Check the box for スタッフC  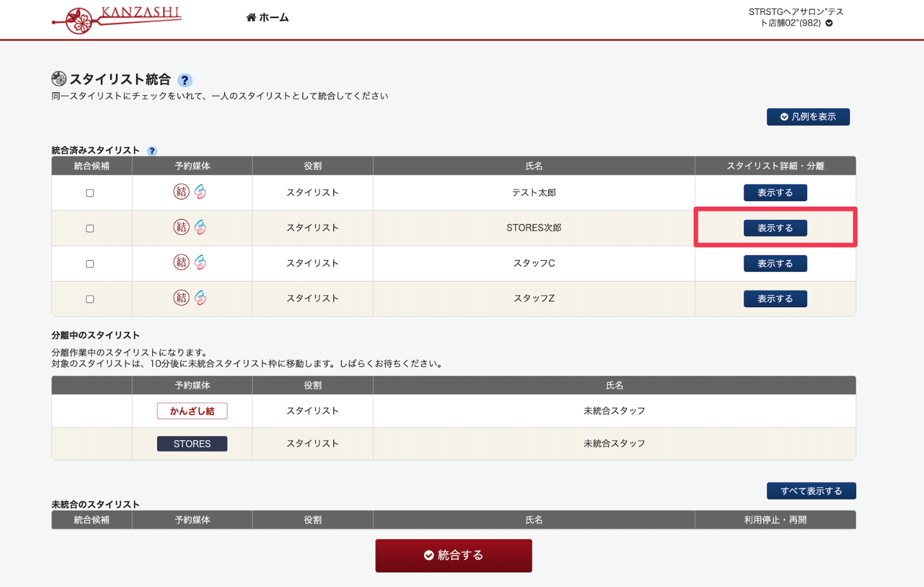click(90, 264)
